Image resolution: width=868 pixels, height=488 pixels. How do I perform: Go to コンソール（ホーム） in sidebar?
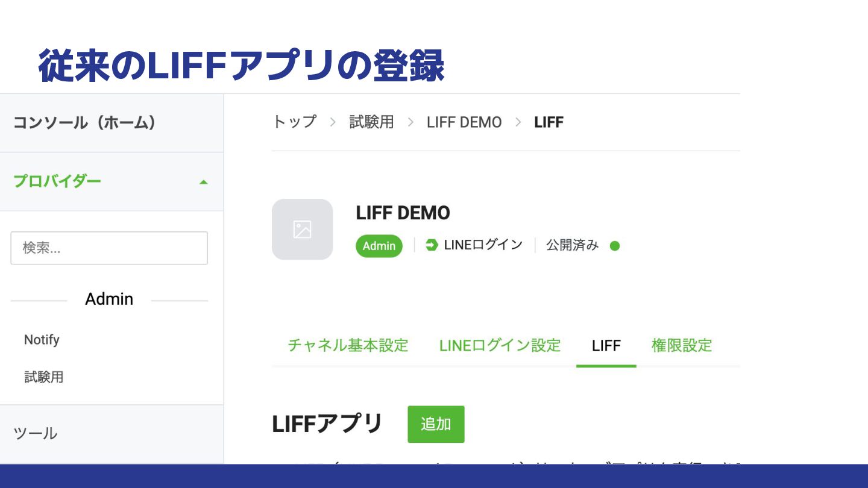pyautogui.click(x=85, y=123)
